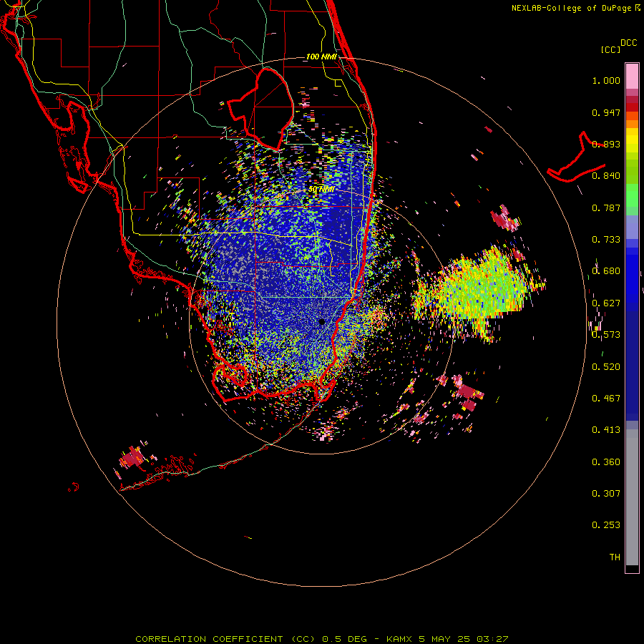The image size is (644, 644).
Task: Click the 0.947 color scale value
Action: [606, 112]
